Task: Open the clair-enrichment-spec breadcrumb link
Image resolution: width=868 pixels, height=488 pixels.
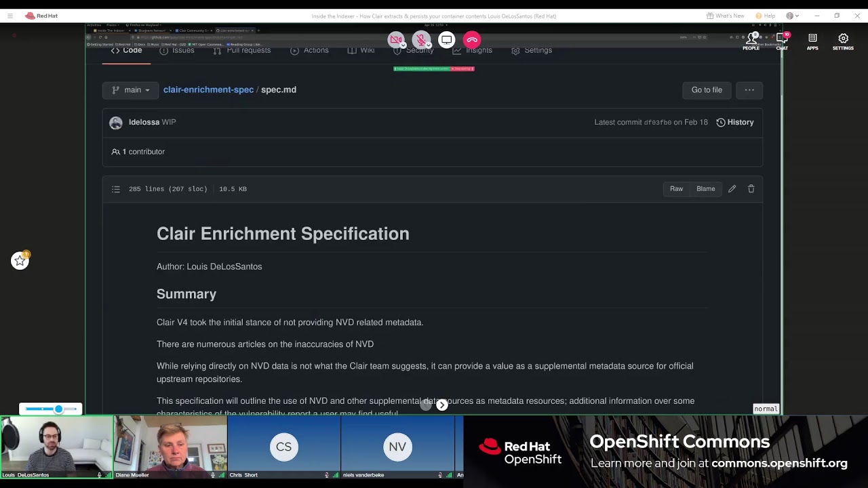Action: coord(208,89)
